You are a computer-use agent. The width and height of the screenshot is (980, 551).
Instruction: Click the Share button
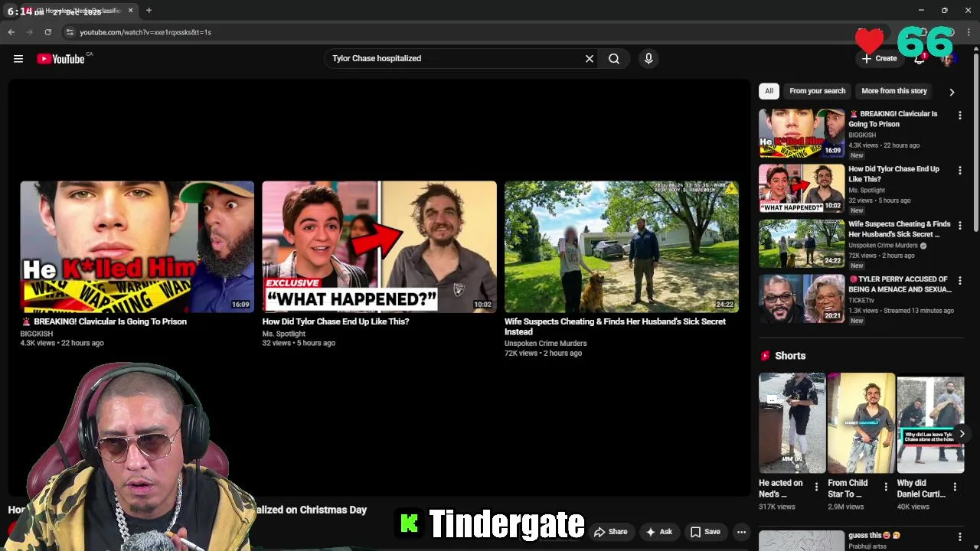pyautogui.click(x=611, y=532)
